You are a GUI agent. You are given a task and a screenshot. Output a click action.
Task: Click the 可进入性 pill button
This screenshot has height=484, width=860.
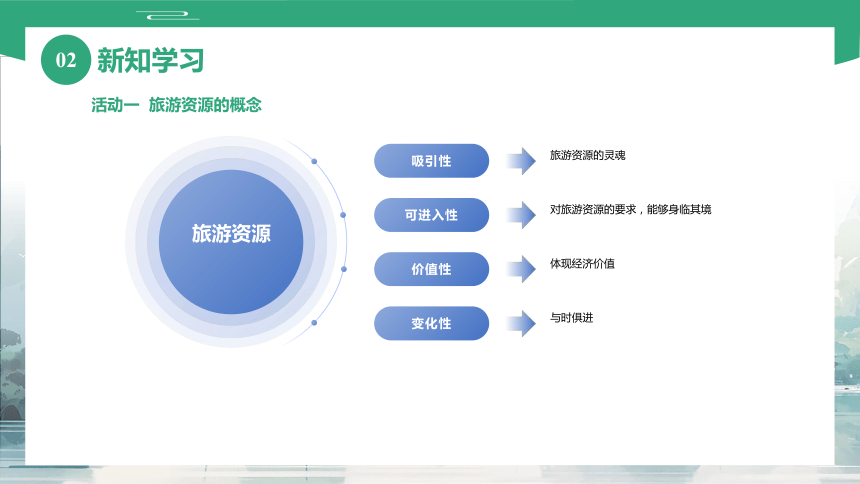click(x=431, y=215)
